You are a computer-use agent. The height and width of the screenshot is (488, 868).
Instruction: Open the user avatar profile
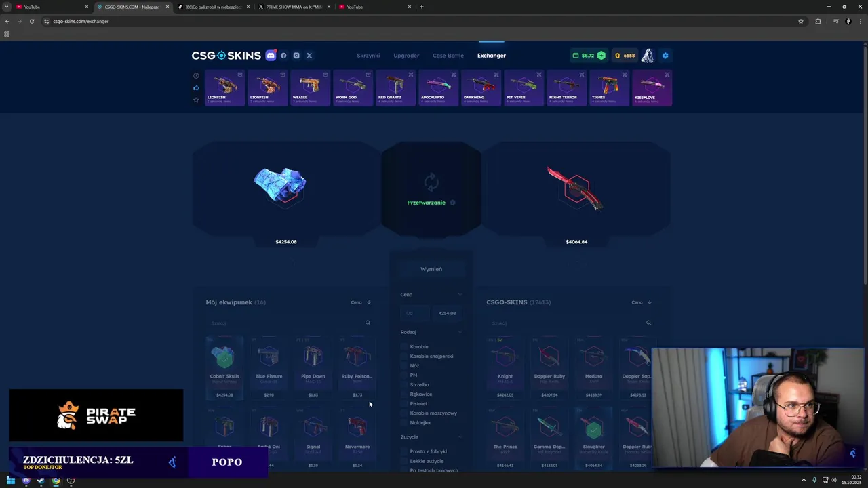648,56
